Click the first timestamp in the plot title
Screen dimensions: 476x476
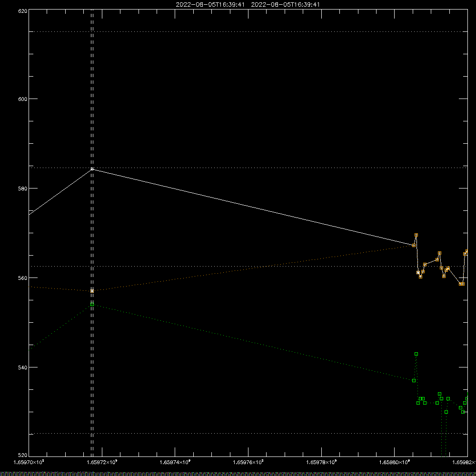click(x=210, y=5)
